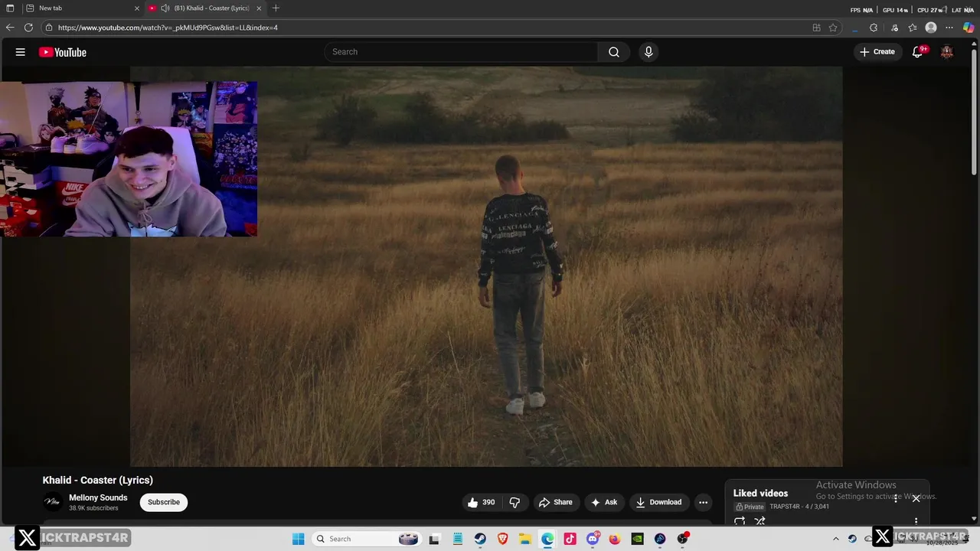Open Discord from the taskbar
The height and width of the screenshot is (551, 980).
[x=593, y=539]
